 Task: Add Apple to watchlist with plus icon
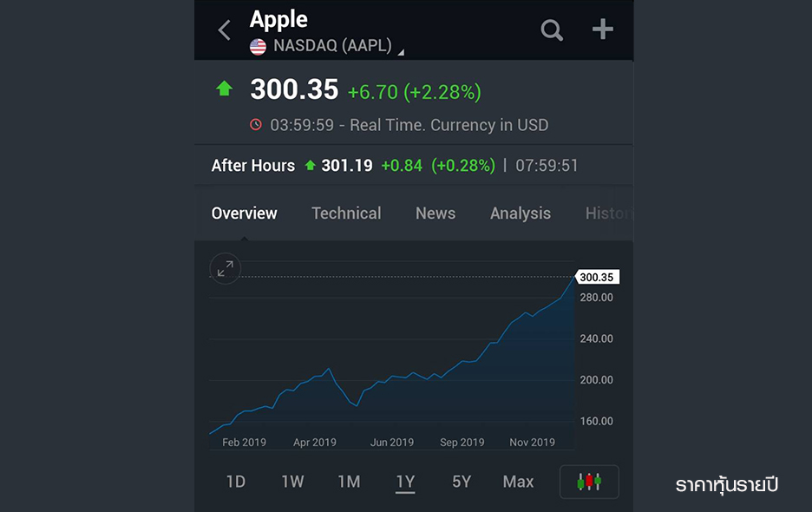(x=602, y=29)
